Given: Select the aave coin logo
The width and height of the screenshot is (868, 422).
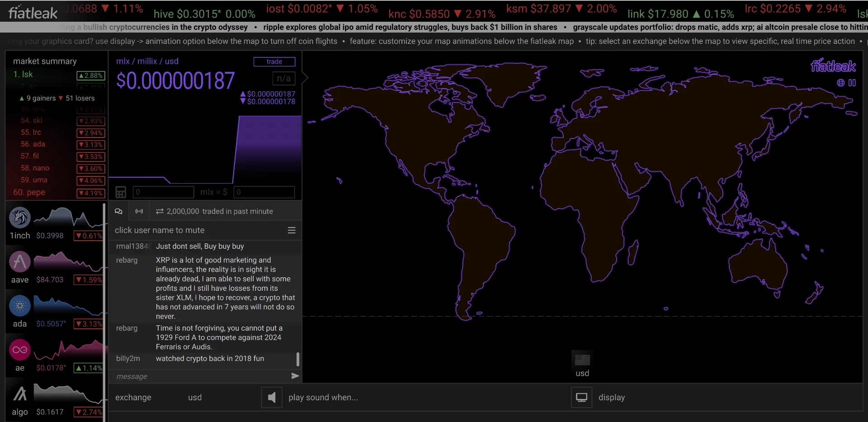Looking at the screenshot, I should [x=20, y=261].
